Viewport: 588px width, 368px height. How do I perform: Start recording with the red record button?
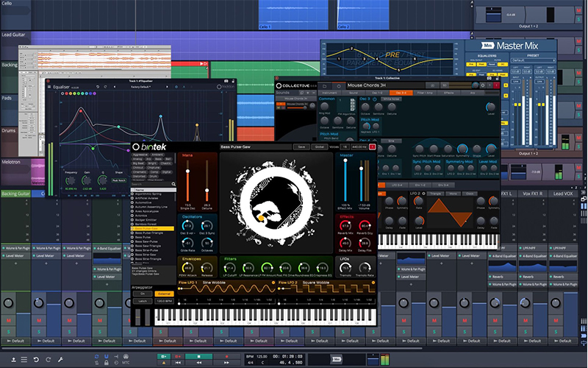point(226,356)
